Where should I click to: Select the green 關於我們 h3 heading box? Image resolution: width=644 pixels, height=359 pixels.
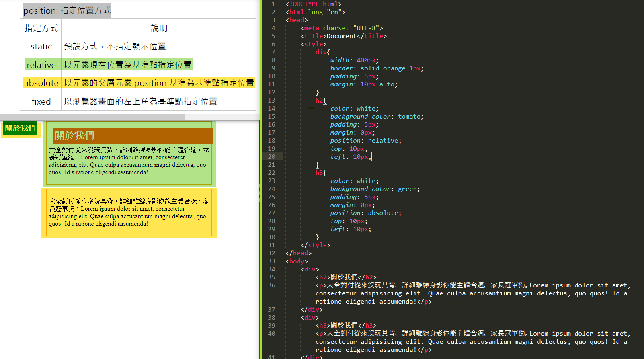(21, 128)
